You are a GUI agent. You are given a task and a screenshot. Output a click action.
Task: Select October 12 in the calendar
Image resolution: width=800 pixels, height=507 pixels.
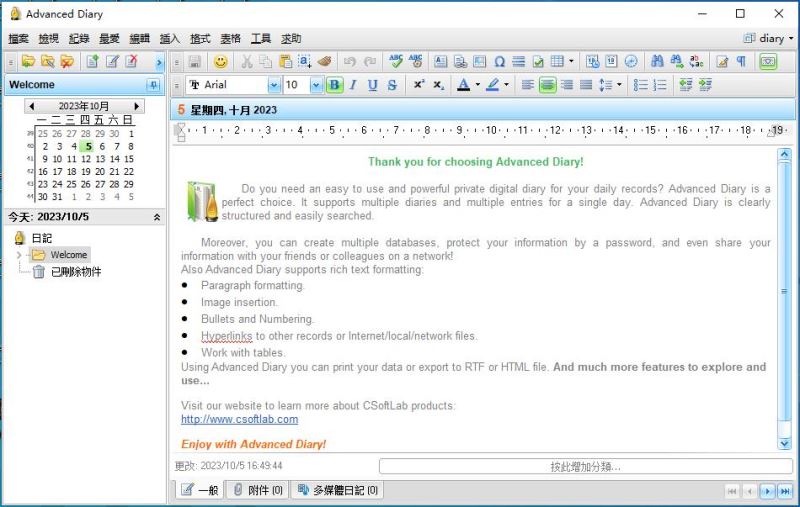pyautogui.click(x=86, y=159)
